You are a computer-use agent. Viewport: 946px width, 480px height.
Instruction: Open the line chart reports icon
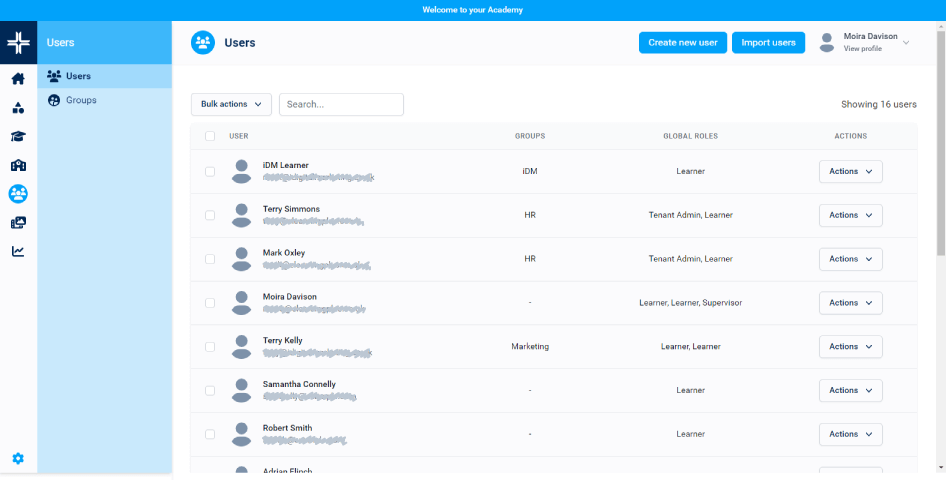pyautogui.click(x=18, y=251)
